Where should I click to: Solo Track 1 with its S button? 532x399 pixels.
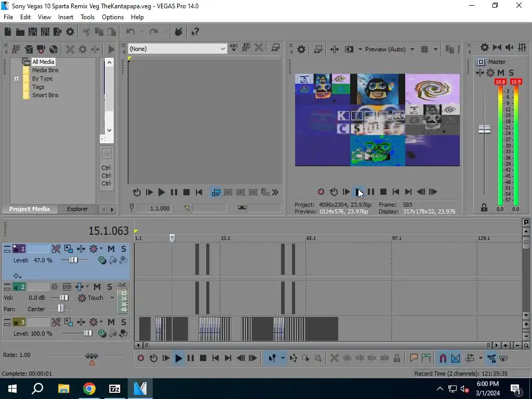click(124, 249)
